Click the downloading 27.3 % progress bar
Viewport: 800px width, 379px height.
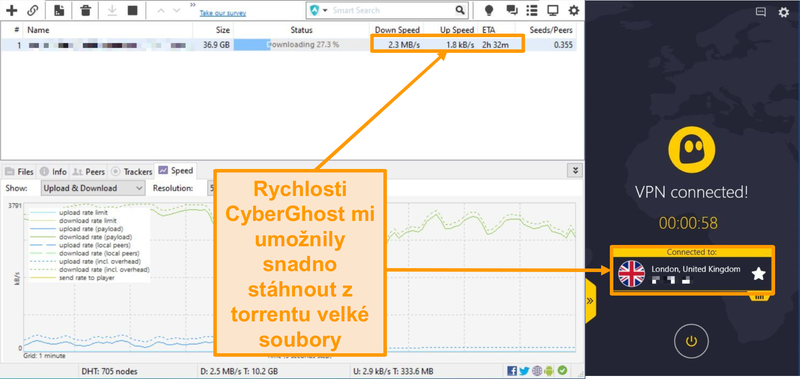pos(302,45)
